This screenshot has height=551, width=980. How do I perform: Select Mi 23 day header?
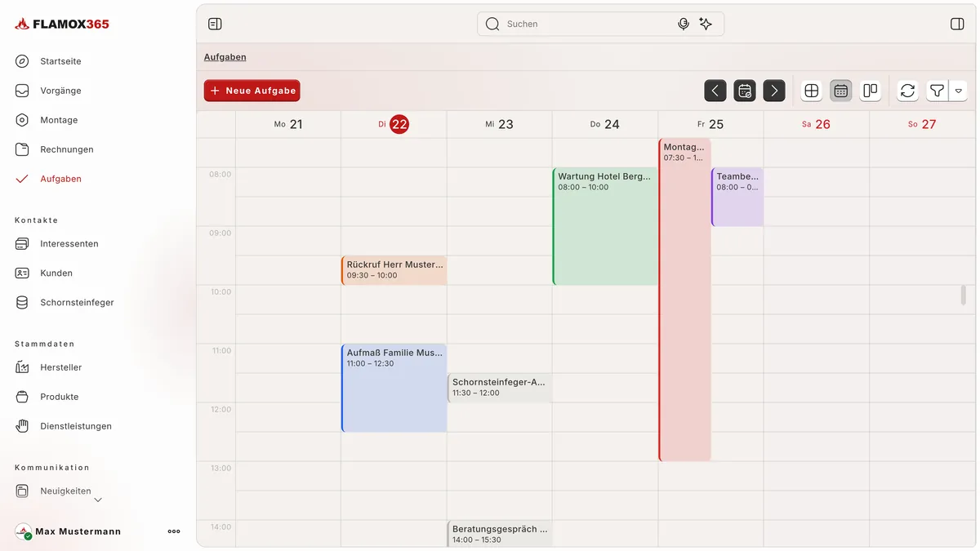499,124
